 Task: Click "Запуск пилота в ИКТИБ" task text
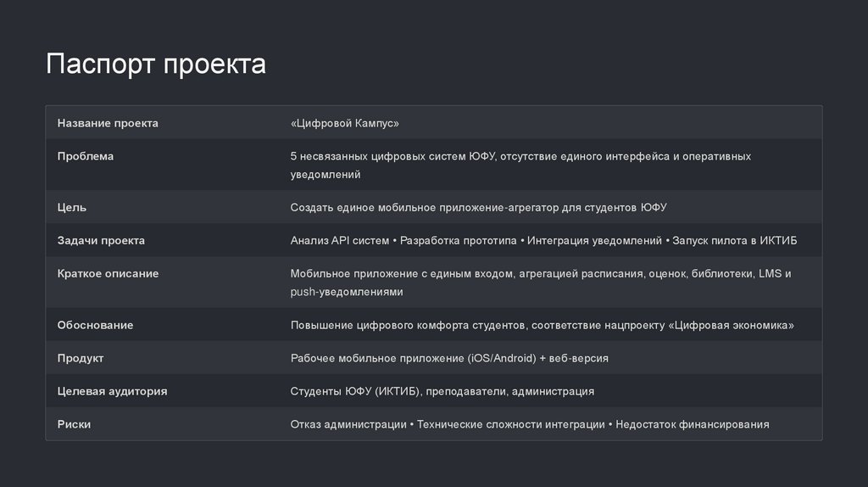point(735,241)
